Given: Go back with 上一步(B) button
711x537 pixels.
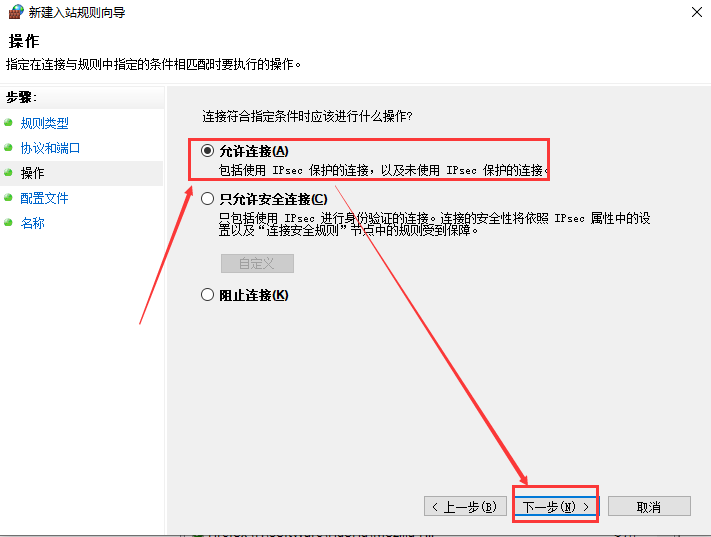Looking at the screenshot, I should (x=465, y=506).
